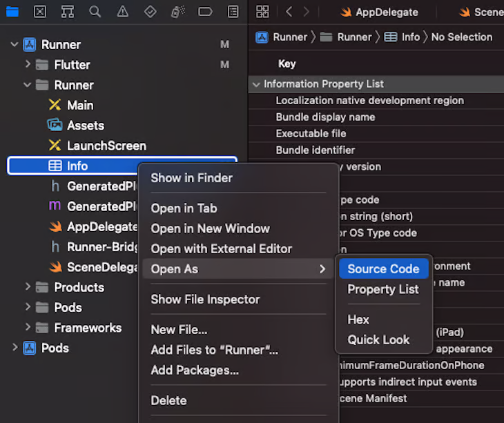Screen dimensions: 504x423
Task: Collapse the Information Property List row
Action: (256, 84)
